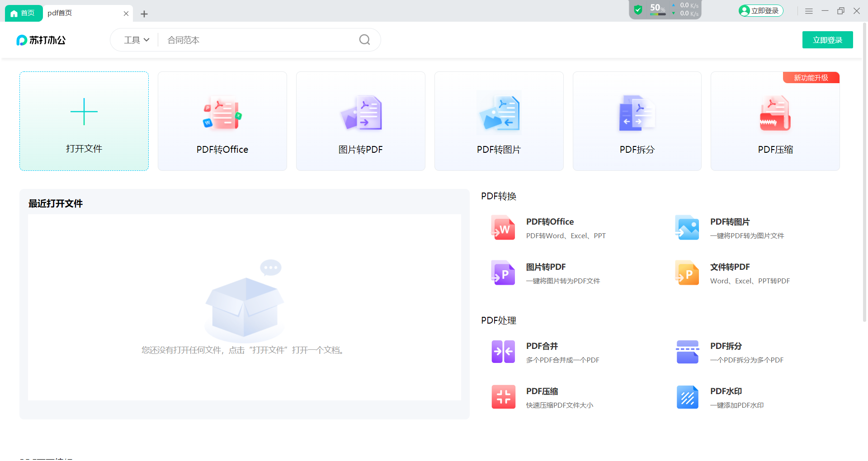
Task: Open the 图片转PDF top card icon
Action: [361, 113]
